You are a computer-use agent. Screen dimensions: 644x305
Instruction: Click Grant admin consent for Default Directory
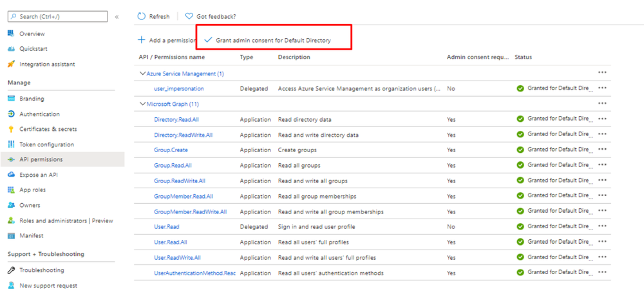267,40
